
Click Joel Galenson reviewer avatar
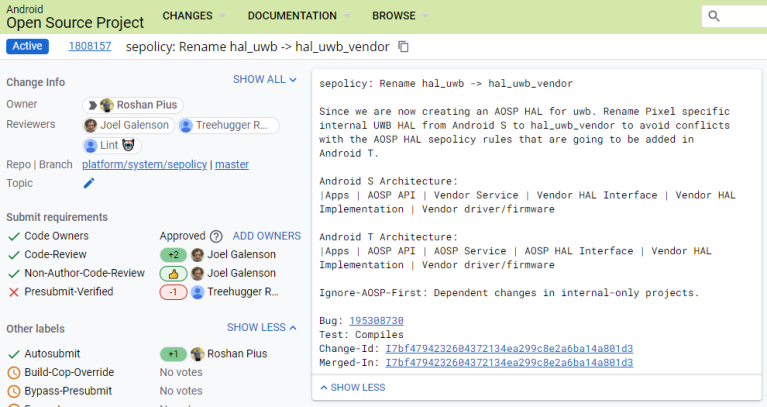tap(90, 125)
